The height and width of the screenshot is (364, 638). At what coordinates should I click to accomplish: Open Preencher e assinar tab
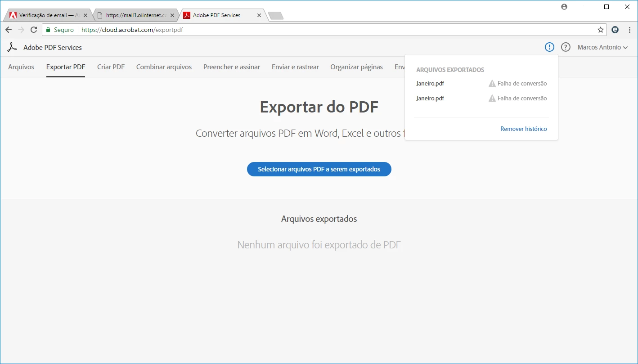coord(232,67)
